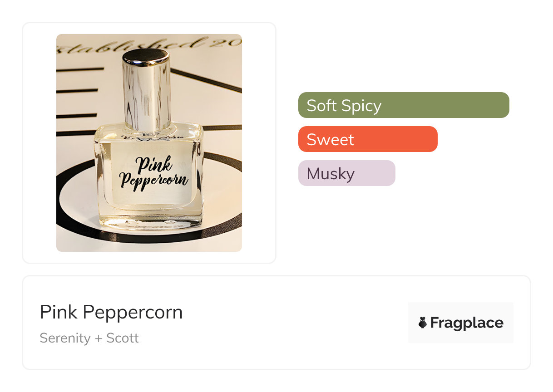Click the silver bottle cap in the photo
The image size is (553, 392).
pos(146,86)
